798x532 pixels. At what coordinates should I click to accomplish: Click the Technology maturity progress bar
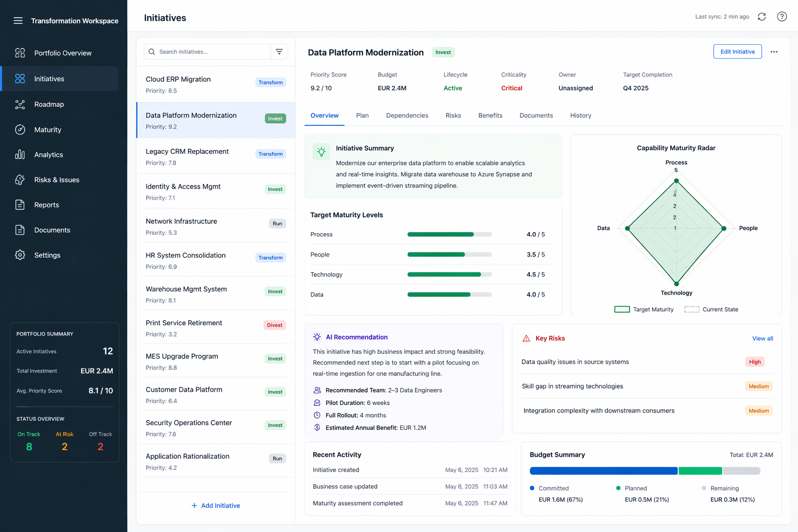click(x=449, y=274)
